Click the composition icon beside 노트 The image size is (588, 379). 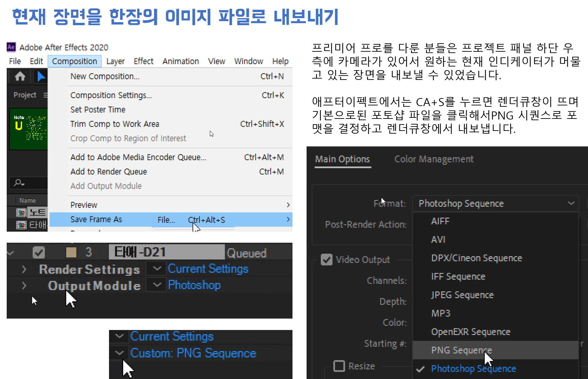click(21, 212)
